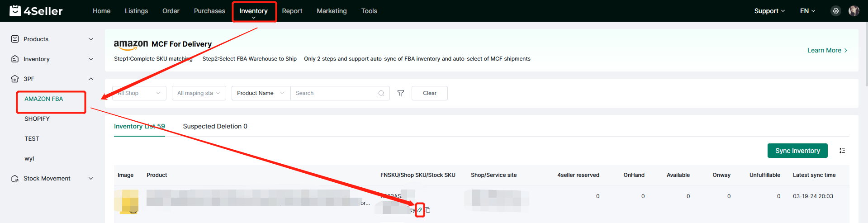This screenshot has height=223, width=868.
Task: Click the 03-19-24 20:03 sync time
Action: pos(813,196)
